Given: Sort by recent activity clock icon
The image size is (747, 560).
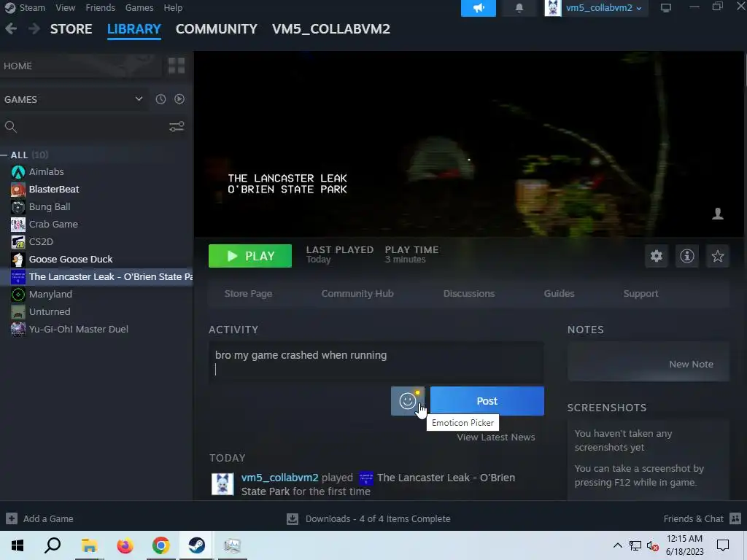Looking at the screenshot, I should pos(160,99).
